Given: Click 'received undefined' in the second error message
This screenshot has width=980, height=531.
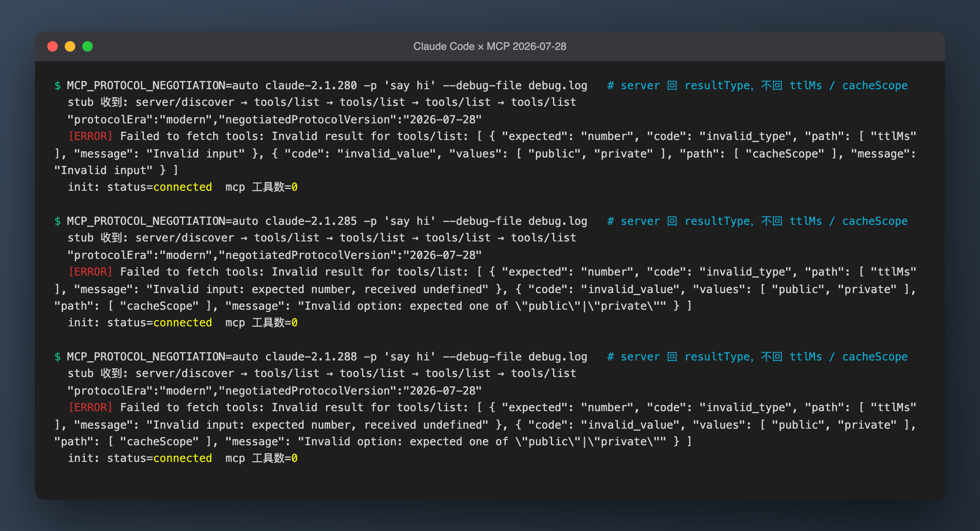Looking at the screenshot, I should 423,289.
